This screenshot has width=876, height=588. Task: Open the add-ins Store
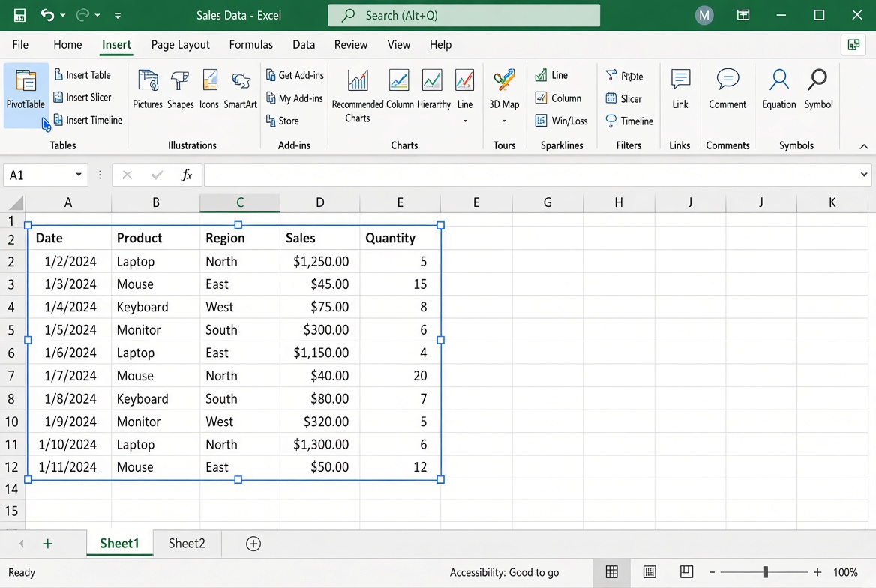click(x=283, y=121)
